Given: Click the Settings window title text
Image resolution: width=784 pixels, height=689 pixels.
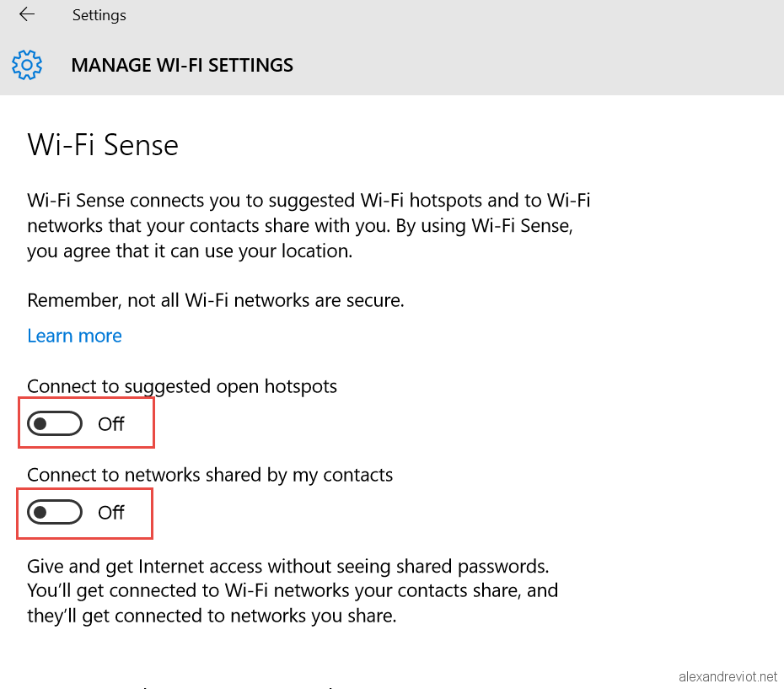Looking at the screenshot, I should [99, 15].
